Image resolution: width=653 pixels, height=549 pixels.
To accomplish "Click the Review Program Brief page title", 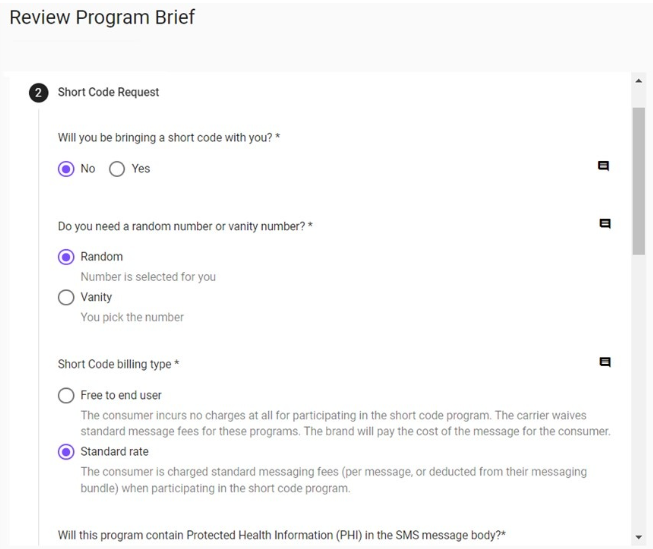I will (x=102, y=18).
